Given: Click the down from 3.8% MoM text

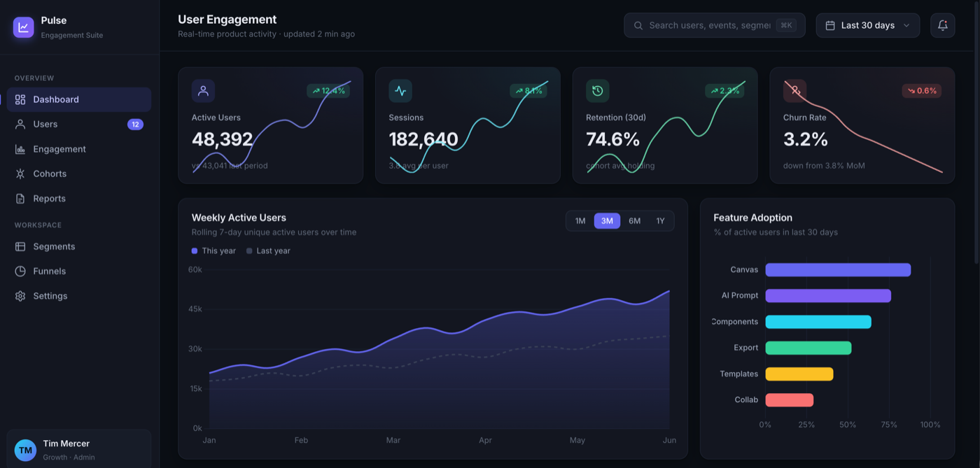Looking at the screenshot, I should coord(824,166).
